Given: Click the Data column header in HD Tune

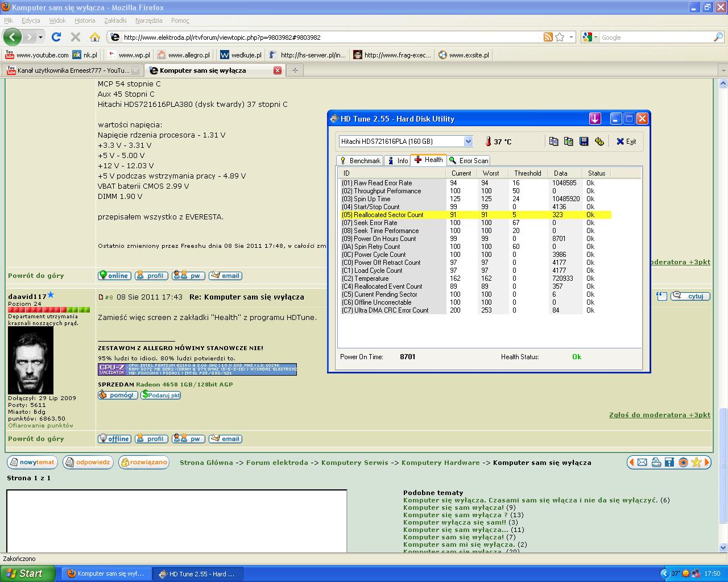Looking at the screenshot, I should pyautogui.click(x=565, y=173).
